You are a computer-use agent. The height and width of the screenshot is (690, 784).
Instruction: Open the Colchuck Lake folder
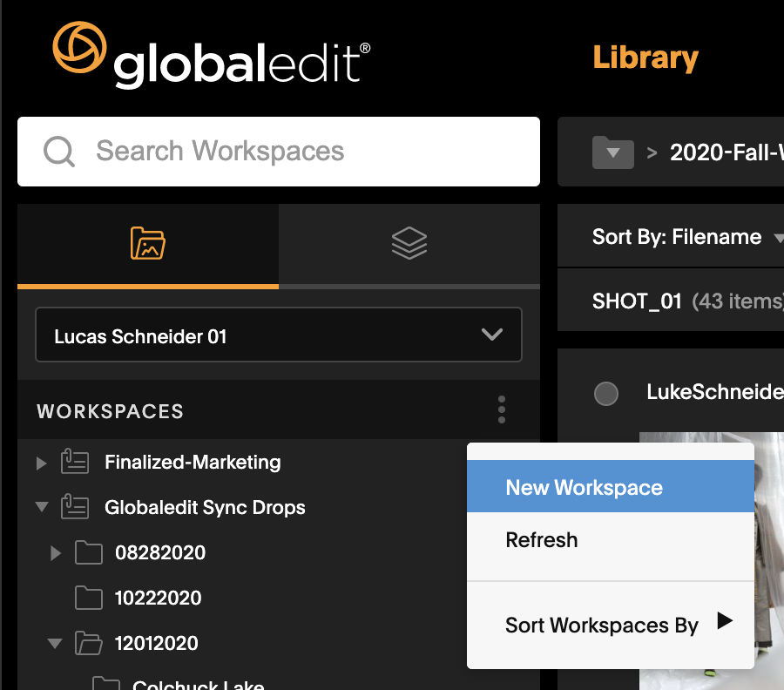point(198,684)
